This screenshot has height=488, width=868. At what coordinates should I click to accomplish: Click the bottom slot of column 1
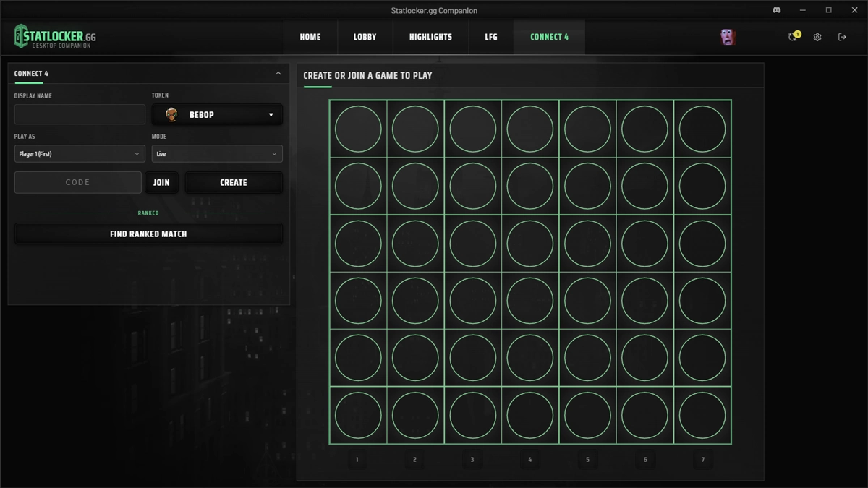tap(358, 416)
